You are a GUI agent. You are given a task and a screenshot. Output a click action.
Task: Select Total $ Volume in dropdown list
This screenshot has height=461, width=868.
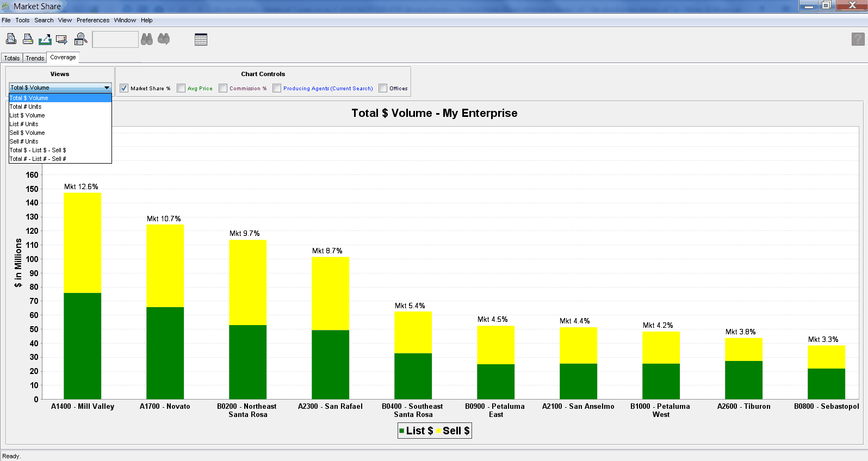click(60, 98)
